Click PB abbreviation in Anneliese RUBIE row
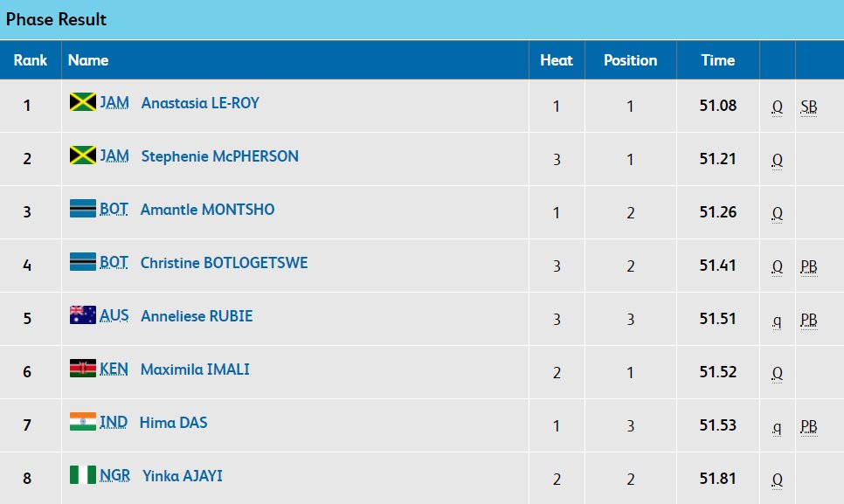Image resolution: width=844 pixels, height=504 pixels. click(x=809, y=320)
